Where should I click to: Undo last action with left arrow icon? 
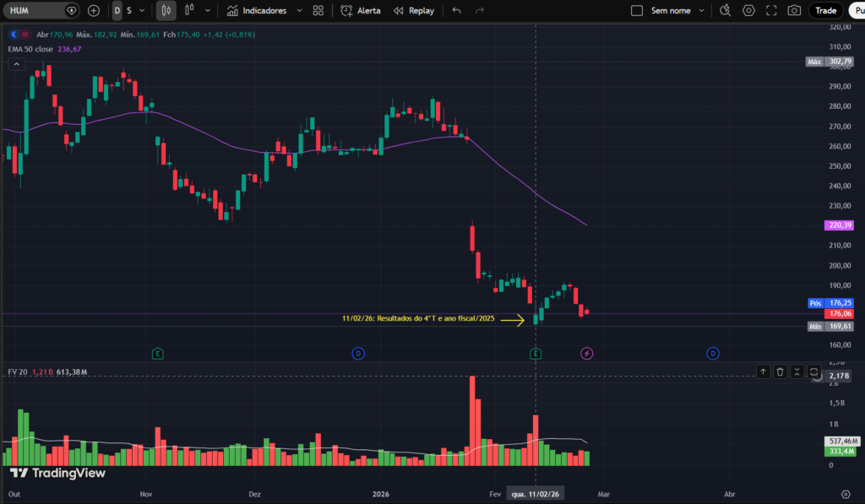[455, 10]
